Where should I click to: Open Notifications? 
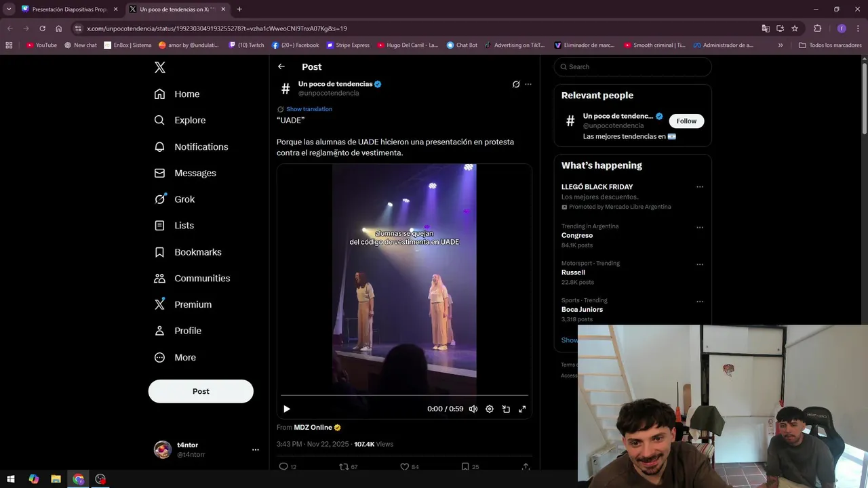(191, 146)
